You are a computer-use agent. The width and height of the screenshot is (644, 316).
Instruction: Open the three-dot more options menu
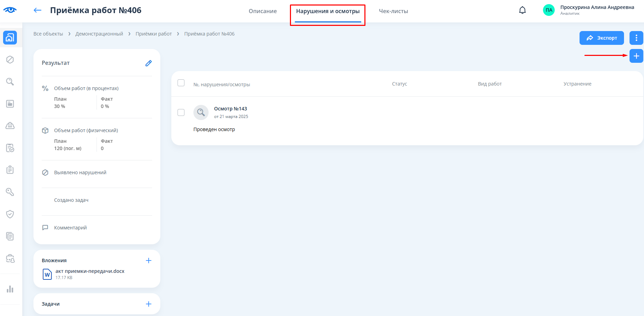(x=636, y=38)
